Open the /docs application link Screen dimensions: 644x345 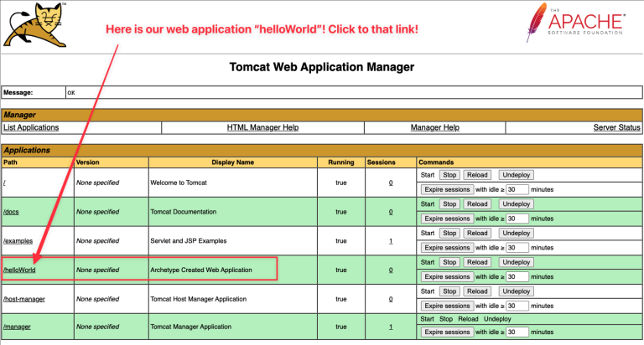click(x=11, y=212)
